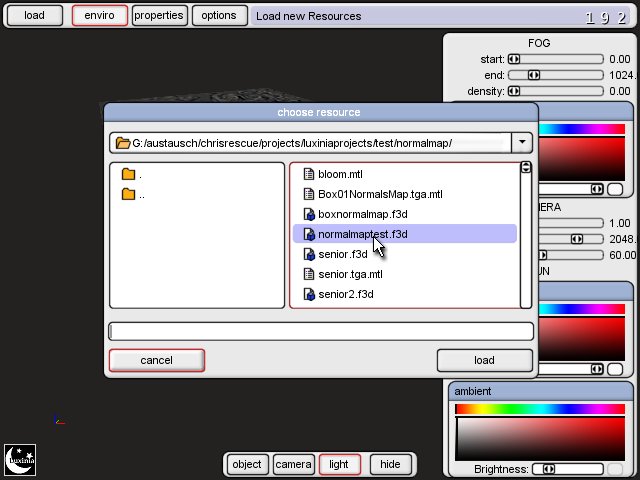This screenshot has height=480, width=640.
Task: Toggle the 'enviro' panel button
Action: coord(99,15)
